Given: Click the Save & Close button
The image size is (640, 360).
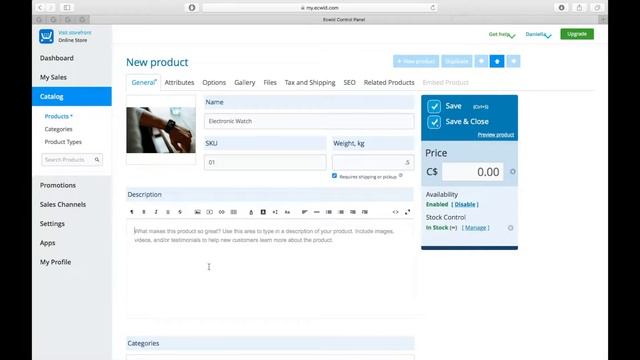Looking at the screenshot, I should 467,122.
